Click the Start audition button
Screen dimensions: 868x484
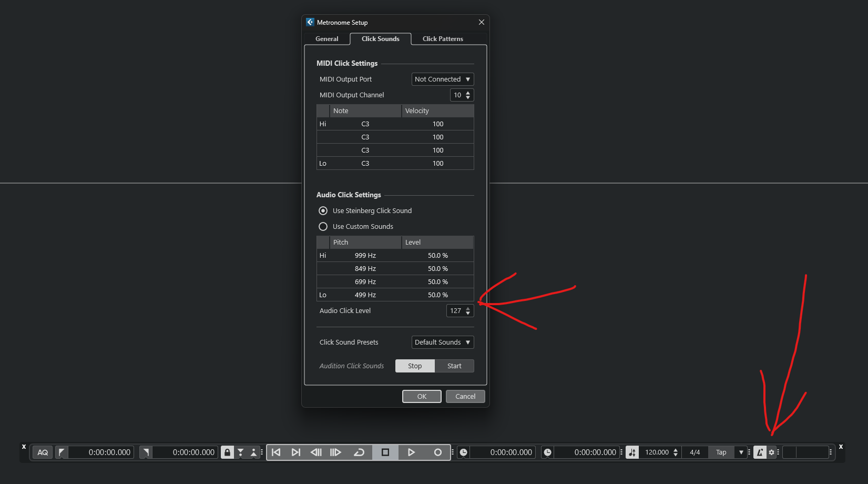pos(454,366)
